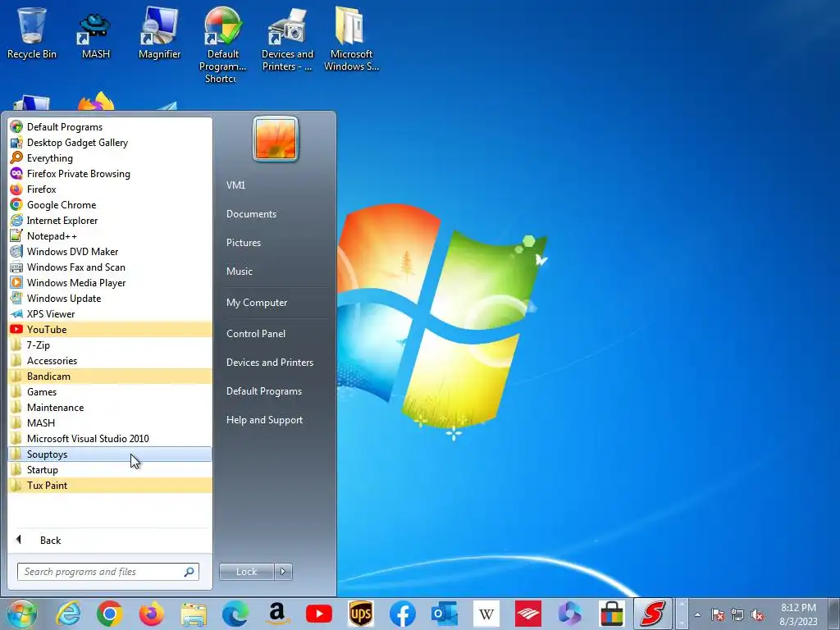Launch Windows Update entry

coord(110,298)
